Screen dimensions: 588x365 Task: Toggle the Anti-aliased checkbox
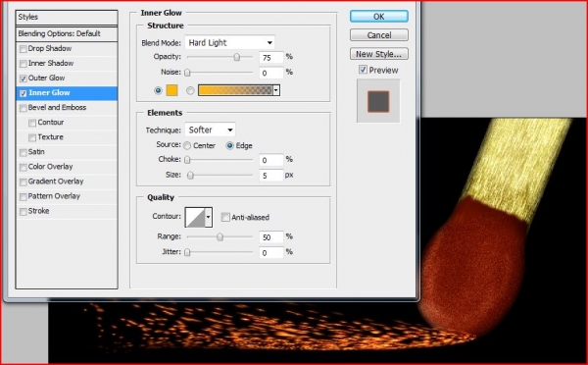tap(225, 217)
